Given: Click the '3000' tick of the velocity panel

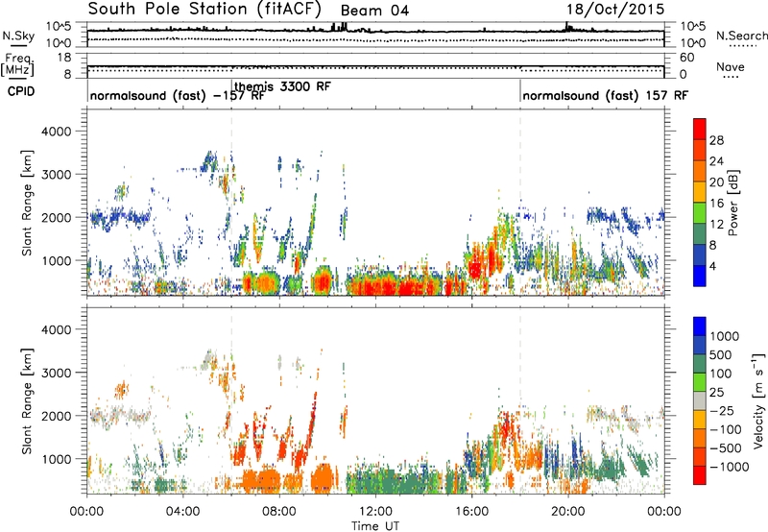Looking at the screenshot, I should (x=55, y=373).
